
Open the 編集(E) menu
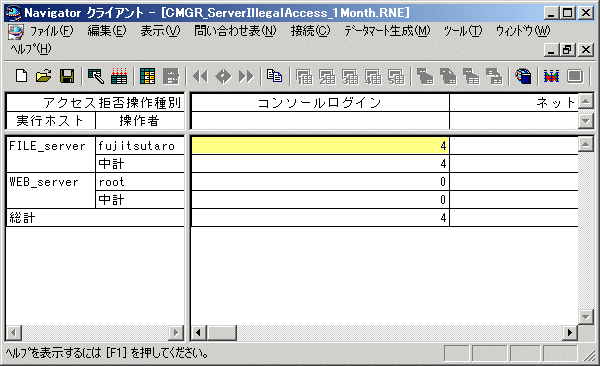click(106, 31)
